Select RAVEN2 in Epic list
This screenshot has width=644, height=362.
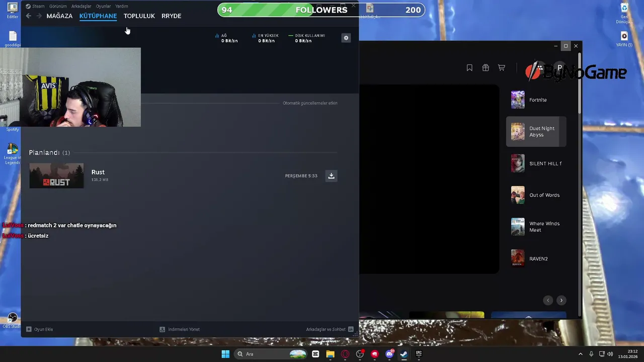536,258
